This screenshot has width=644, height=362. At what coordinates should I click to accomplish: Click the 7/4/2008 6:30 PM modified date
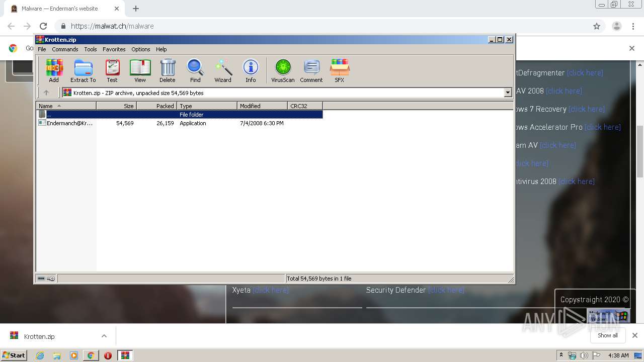pos(262,123)
